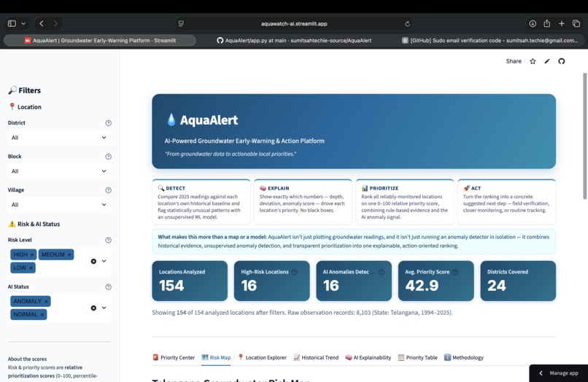Click the DETECT info card
Image resolution: width=588 pixels, height=382 pixels.
pyautogui.click(x=201, y=202)
